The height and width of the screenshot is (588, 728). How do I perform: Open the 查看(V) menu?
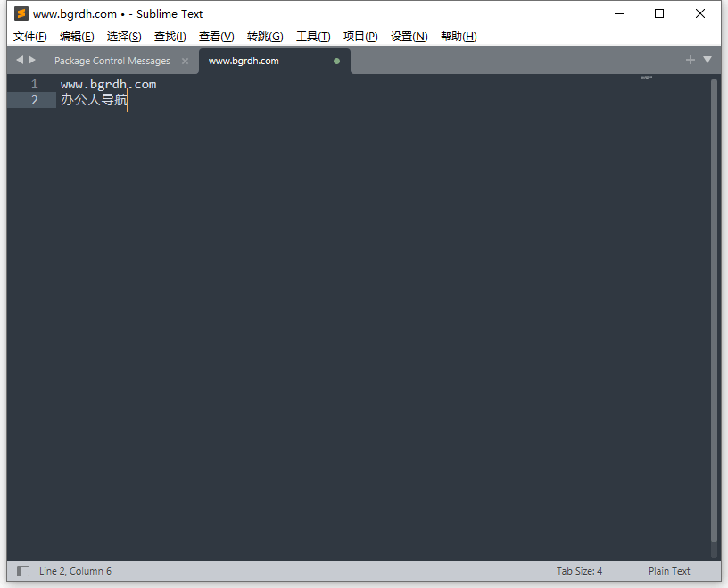217,37
